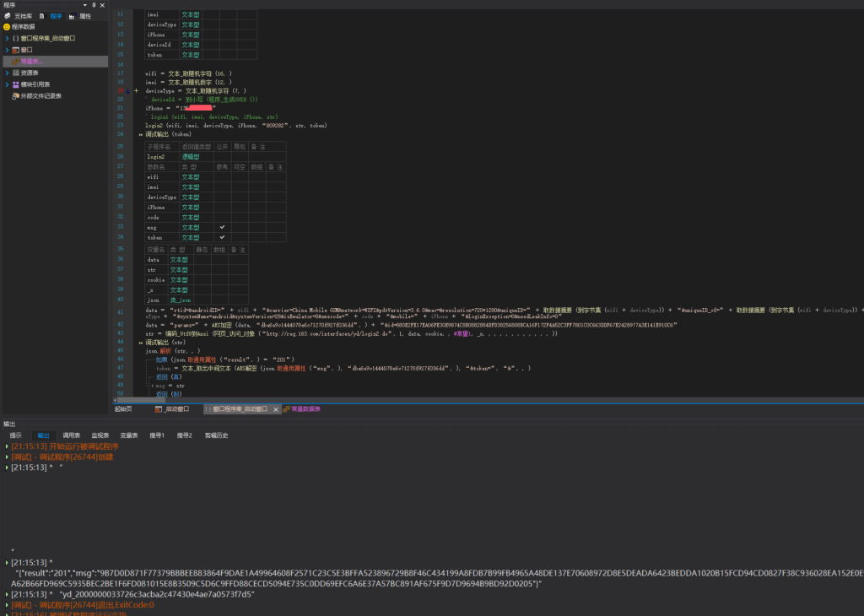Click the 属性 properties icon in panel tabs
The height and width of the screenshot is (616, 864).
point(72,17)
